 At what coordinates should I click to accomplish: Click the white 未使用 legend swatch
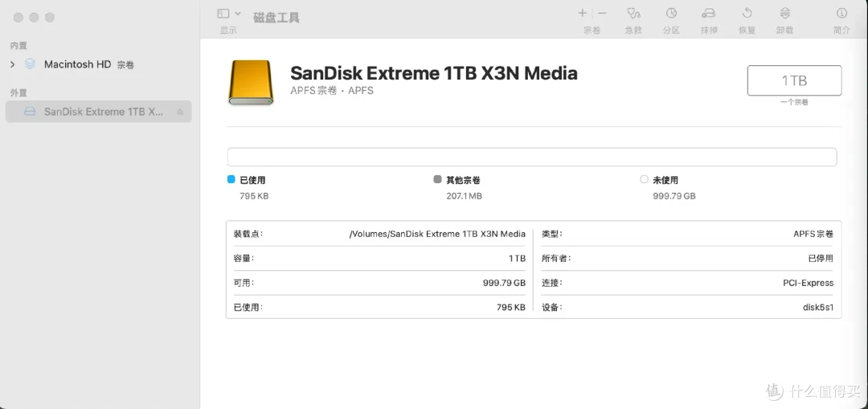[x=644, y=179]
